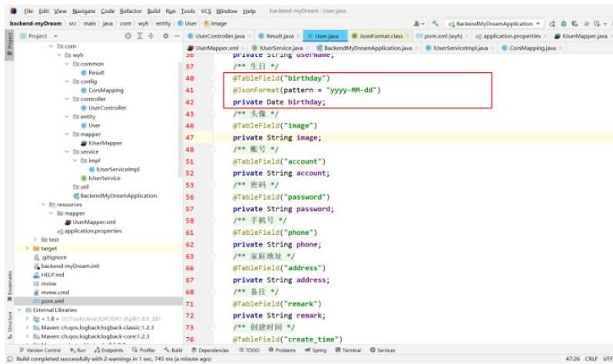The width and height of the screenshot is (613, 364).
Task: Open the user account icon dropdown
Action: click(x=419, y=24)
